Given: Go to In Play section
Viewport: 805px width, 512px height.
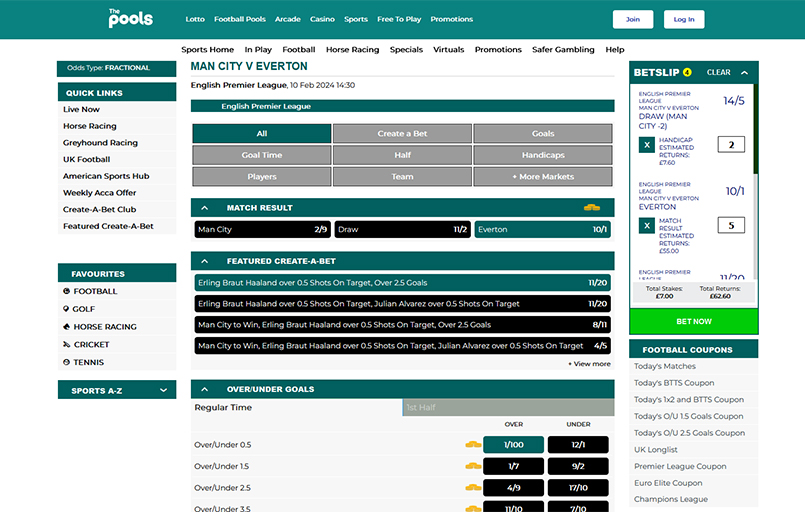Looking at the screenshot, I should pyautogui.click(x=258, y=50).
